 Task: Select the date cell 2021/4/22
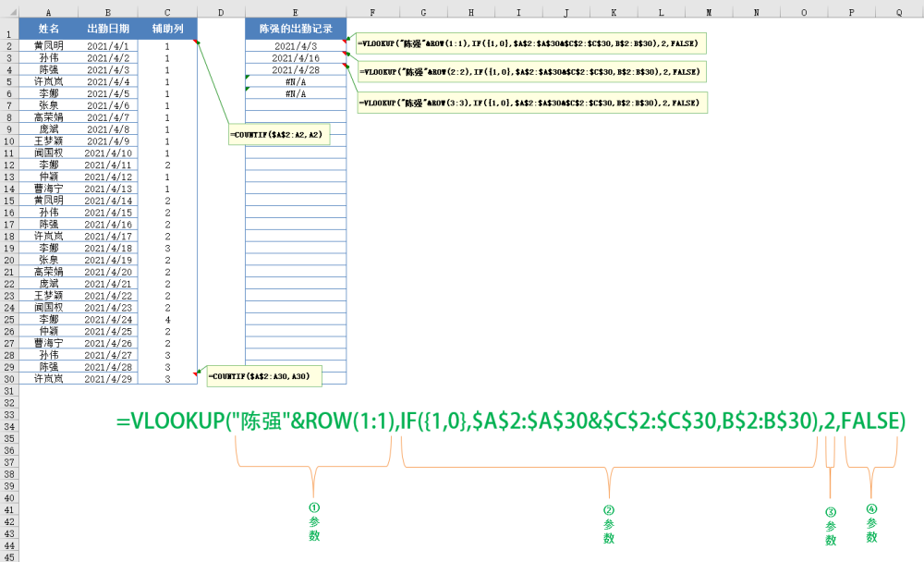(x=108, y=296)
